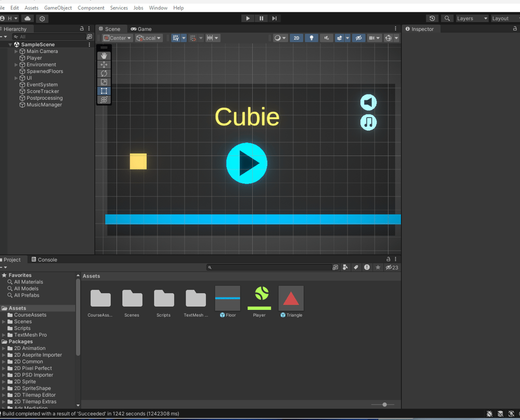This screenshot has width=520, height=420.
Task: Open Version Control settings icon
Action: pyautogui.click(x=42, y=19)
